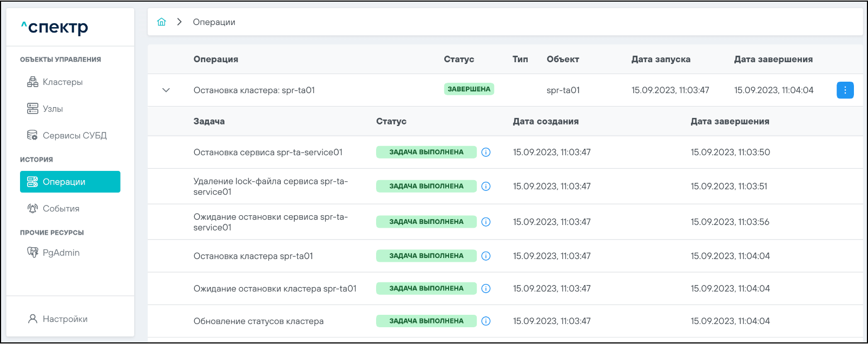The height and width of the screenshot is (344, 868).
Task: Select Операции in the sidebar
Action: [x=70, y=182]
